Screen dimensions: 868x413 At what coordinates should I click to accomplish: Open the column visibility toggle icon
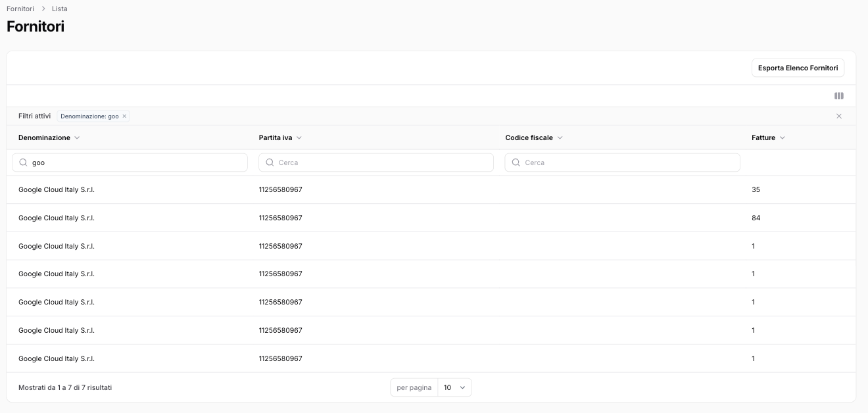pos(838,96)
